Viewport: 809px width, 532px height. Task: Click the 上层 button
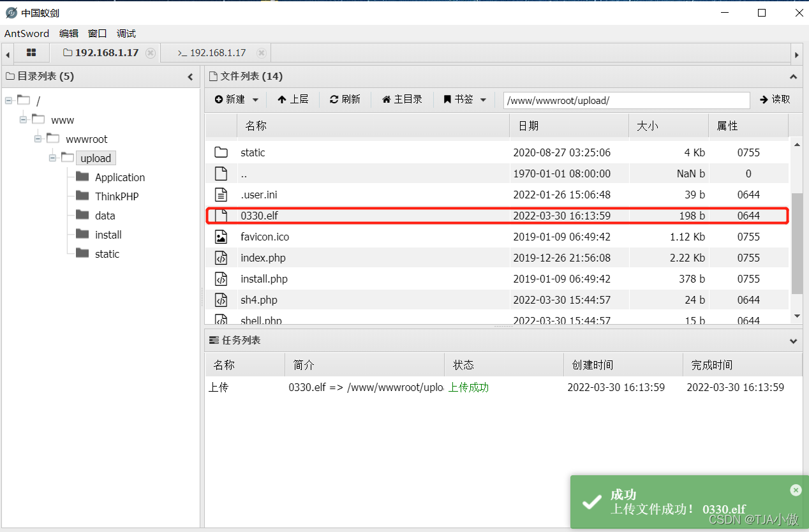pos(293,100)
